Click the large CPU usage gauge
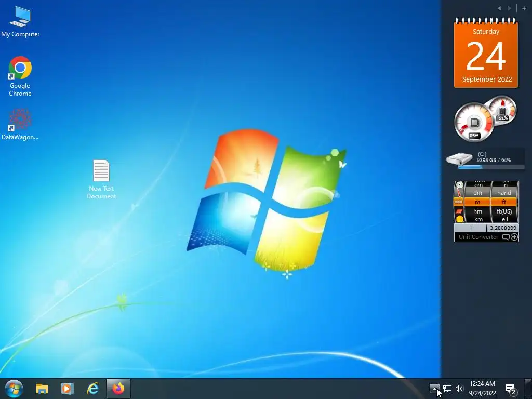This screenshot has width=532, height=399. pos(474,122)
